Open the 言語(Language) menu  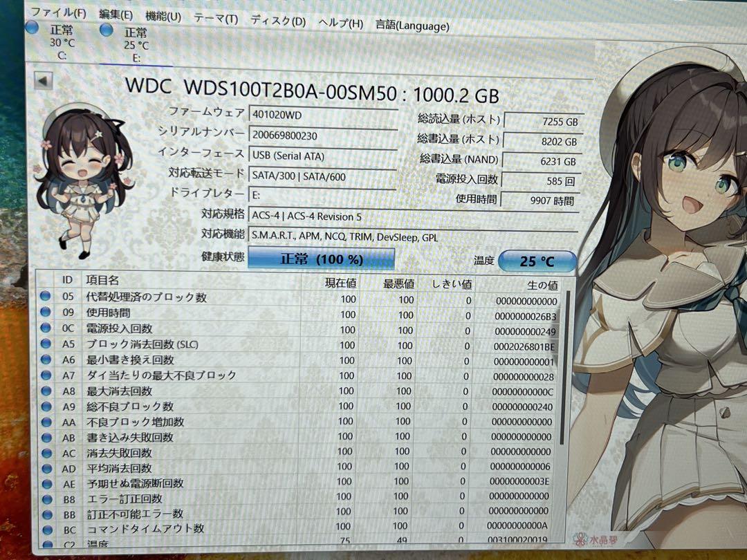point(412,26)
